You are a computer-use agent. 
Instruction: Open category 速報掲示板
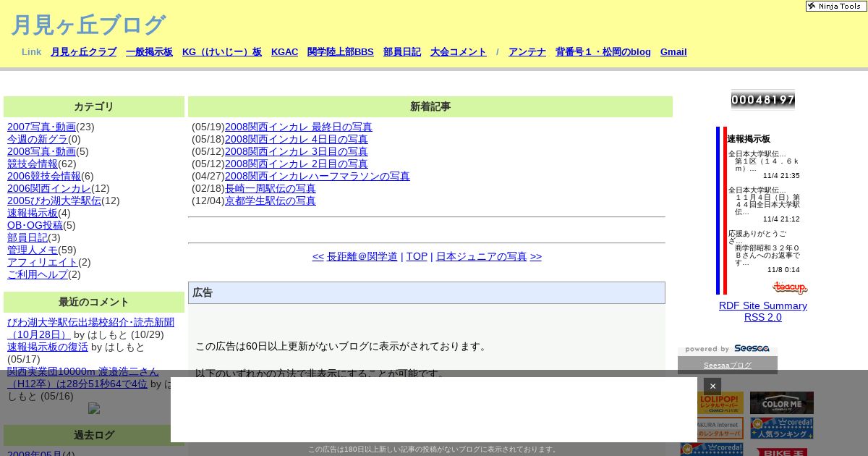point(33,213)
